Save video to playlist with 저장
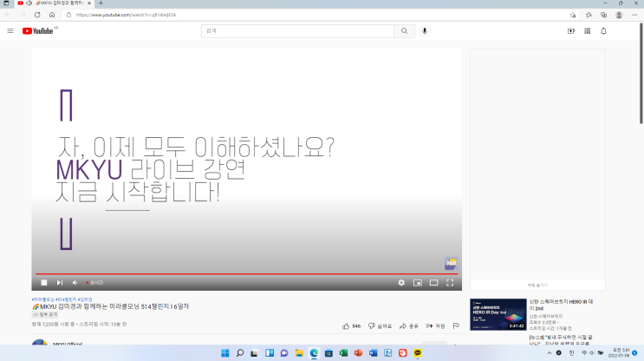Image resolution: width=644 pixels, height=361 pixels. point(435,325)
